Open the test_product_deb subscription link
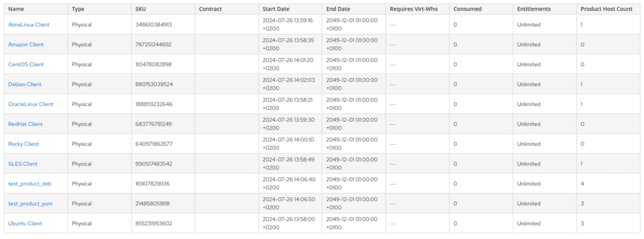 29,183
